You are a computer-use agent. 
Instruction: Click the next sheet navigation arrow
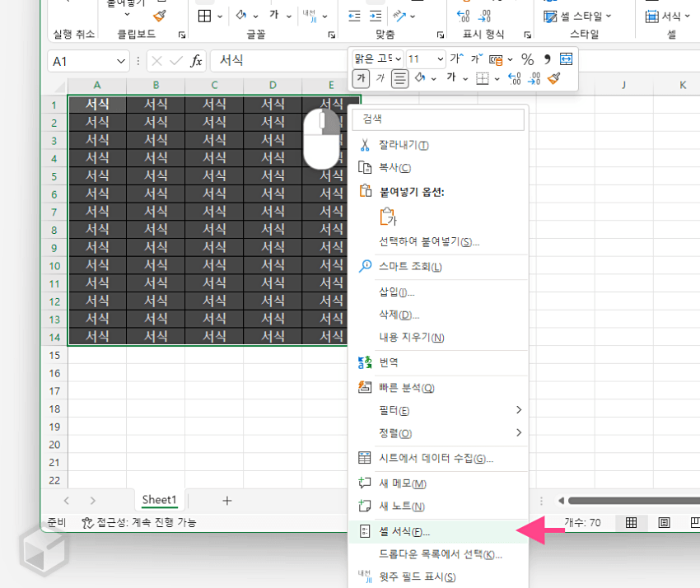coord(92,501)
